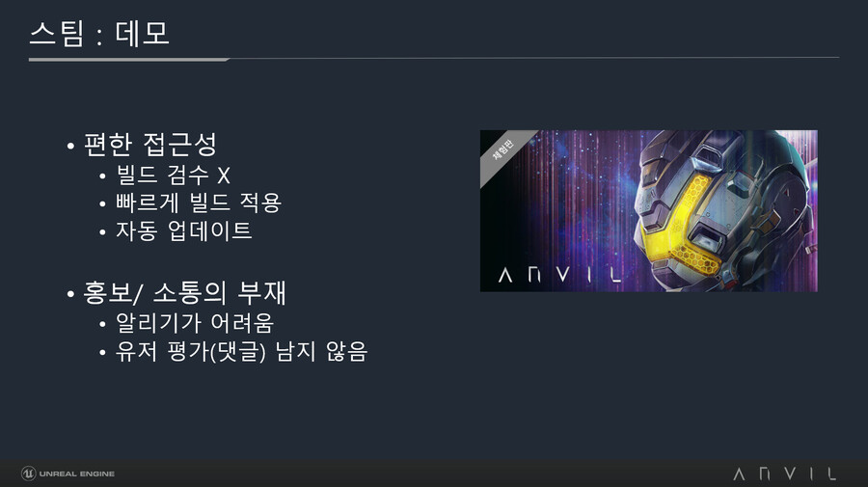868x487 pixels.
Task: Select the 유저 평가(댓글) 남지 않음 bullet
Action: (x=241, y=351)
